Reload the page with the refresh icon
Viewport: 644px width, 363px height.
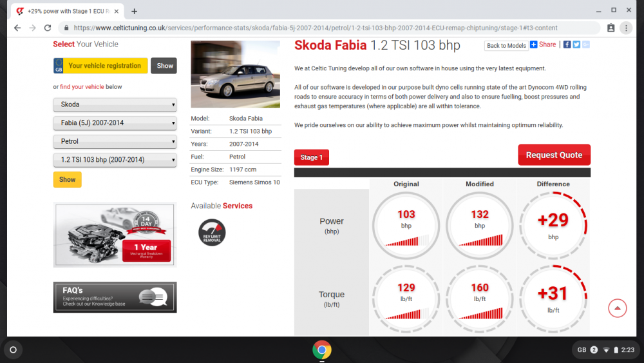(x=48, y=28)
